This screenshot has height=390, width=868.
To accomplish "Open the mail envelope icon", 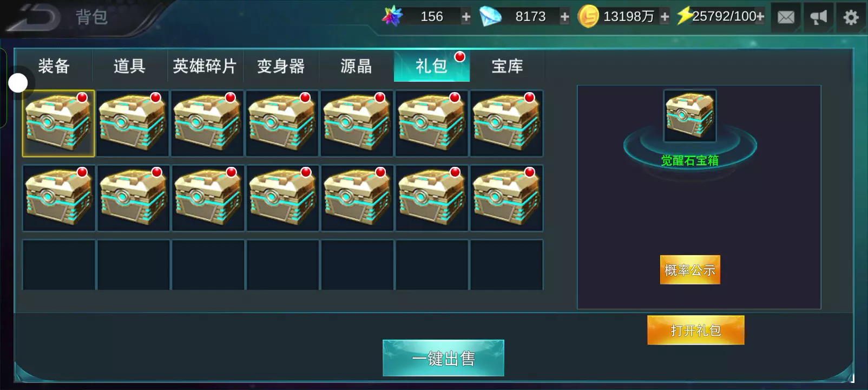I will click(786, 17).
